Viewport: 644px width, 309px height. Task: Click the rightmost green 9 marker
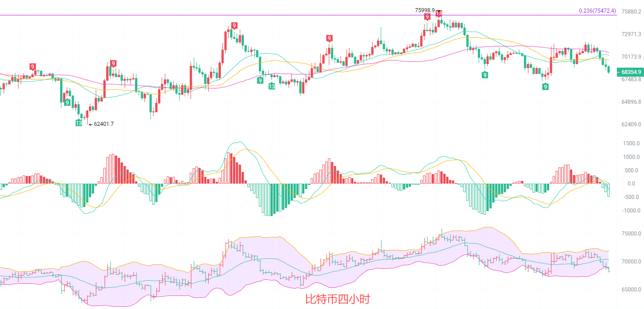click(546, 86)
